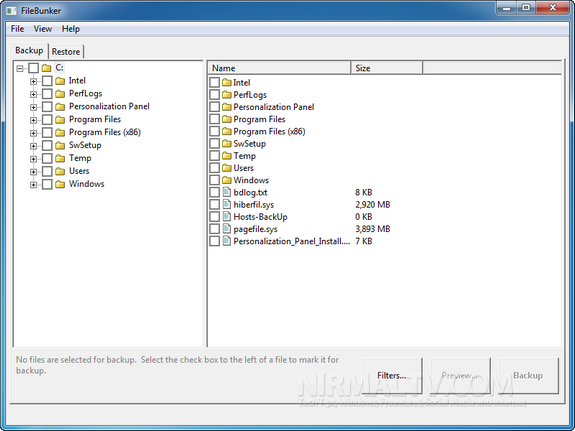Click the Personalization Panel folder icon in file list
Screen dimensions: 575x431
(227, 107)
